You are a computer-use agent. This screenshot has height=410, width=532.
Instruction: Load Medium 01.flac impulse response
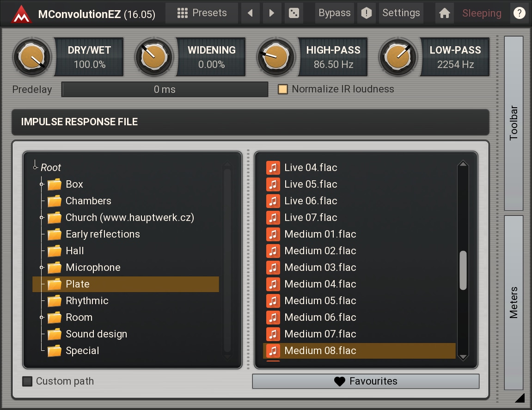click(359, 234)
